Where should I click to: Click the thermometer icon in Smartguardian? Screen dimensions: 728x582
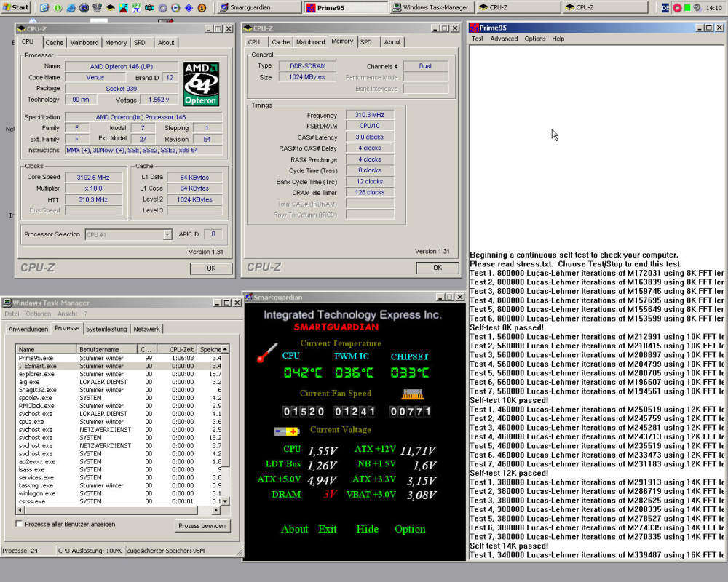point(266,353)
